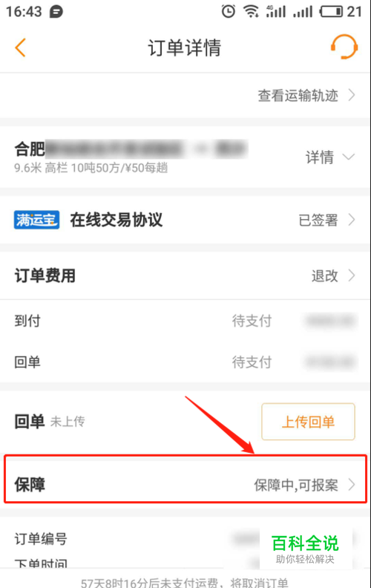Tap the battery indicator icon
Screen dimensions: 371x588
[331, 12]
